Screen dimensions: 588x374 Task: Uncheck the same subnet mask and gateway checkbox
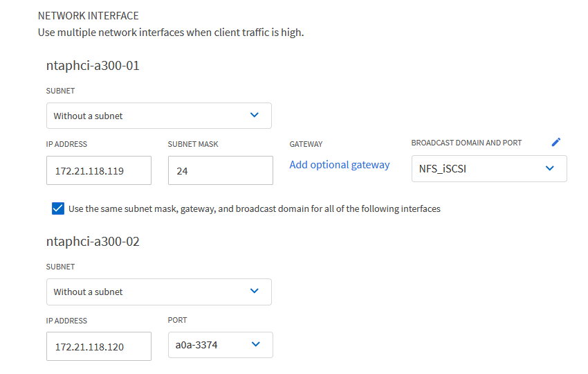tap(58, 208)
